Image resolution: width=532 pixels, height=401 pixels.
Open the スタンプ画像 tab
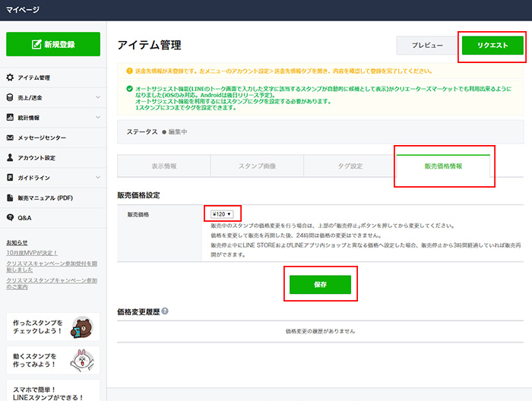[256, 166]
